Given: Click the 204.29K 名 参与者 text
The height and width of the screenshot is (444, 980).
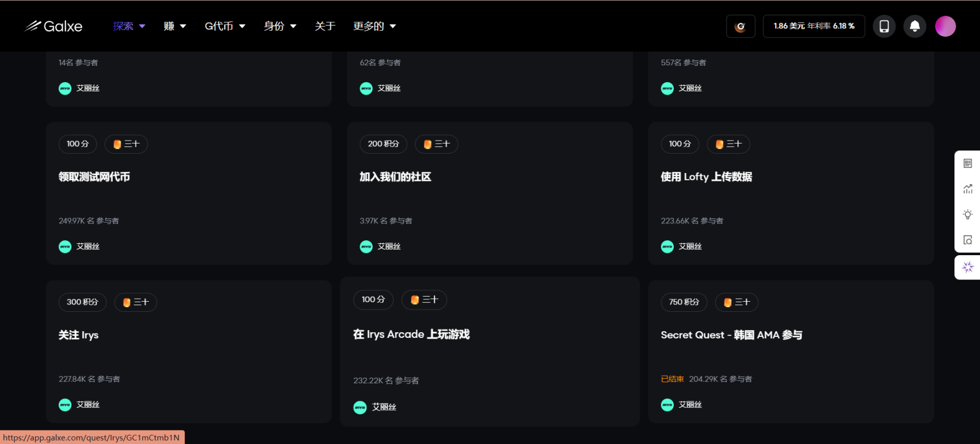Looking at the screenshot, I should [x=720, y=379].
